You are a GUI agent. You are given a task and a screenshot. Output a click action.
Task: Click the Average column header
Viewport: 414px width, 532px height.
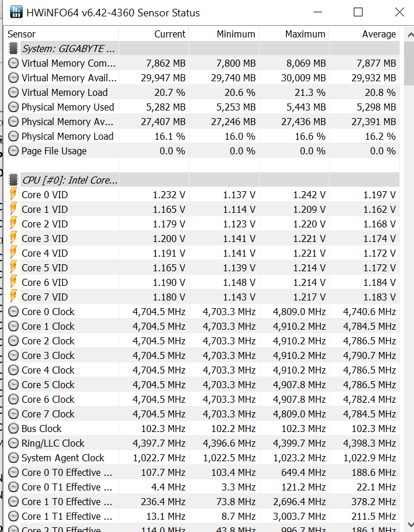pyautogui.click(x=378, y=34)
